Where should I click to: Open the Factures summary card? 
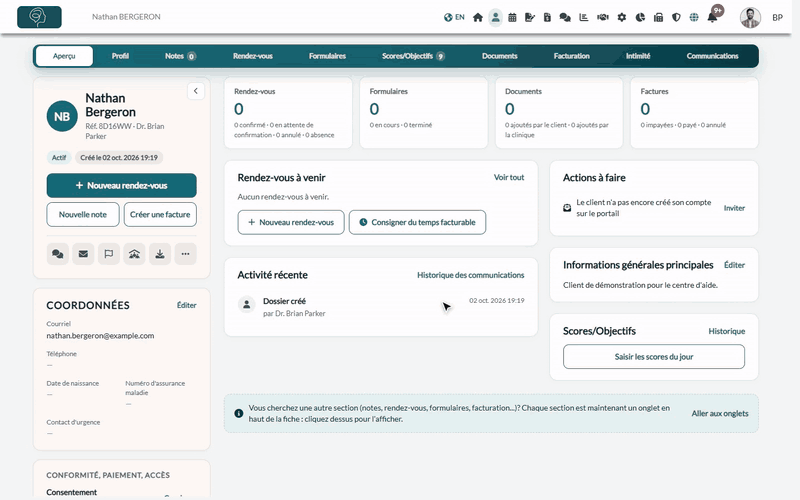coord(694,113)
